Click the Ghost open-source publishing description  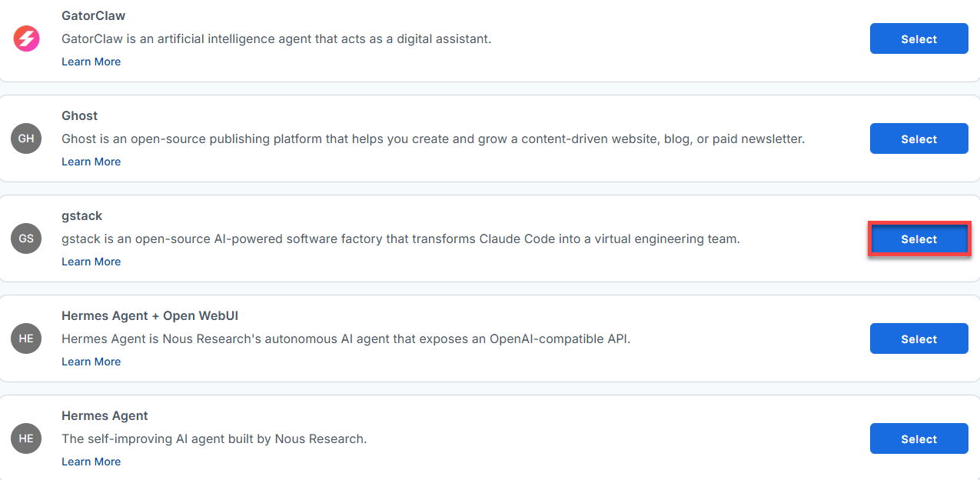pos(433,139)
